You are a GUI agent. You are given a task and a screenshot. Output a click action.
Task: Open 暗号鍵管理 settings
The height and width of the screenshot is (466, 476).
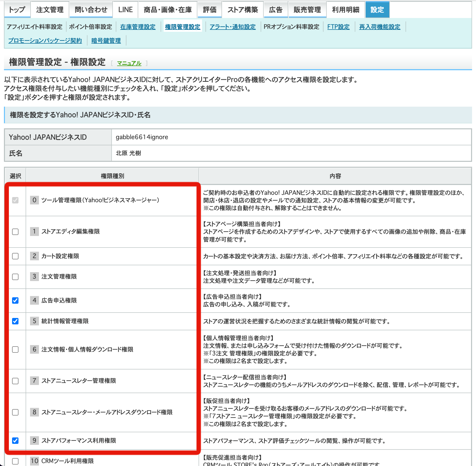(x=106, y=40)
